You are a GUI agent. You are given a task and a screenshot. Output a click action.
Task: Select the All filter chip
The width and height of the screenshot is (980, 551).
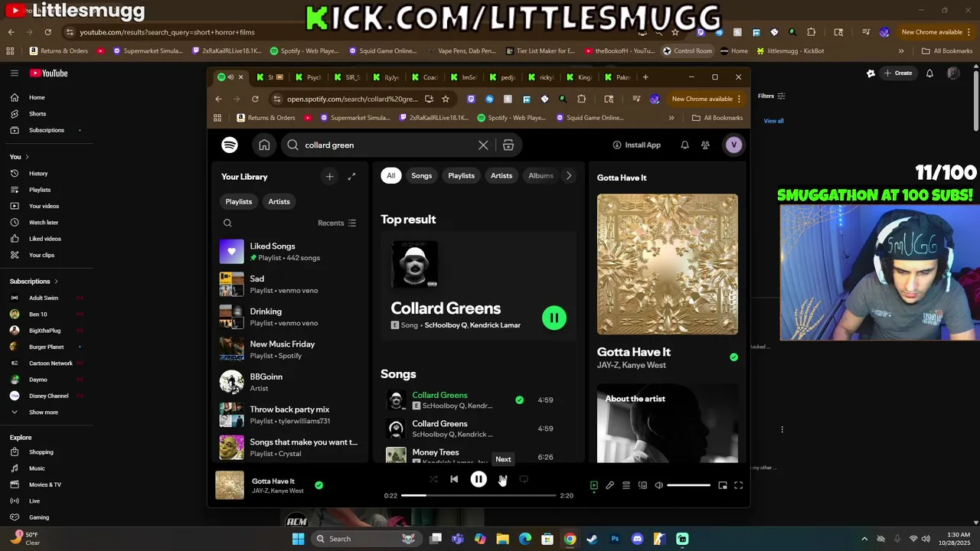pyautogui.click(x=390, y=175)
